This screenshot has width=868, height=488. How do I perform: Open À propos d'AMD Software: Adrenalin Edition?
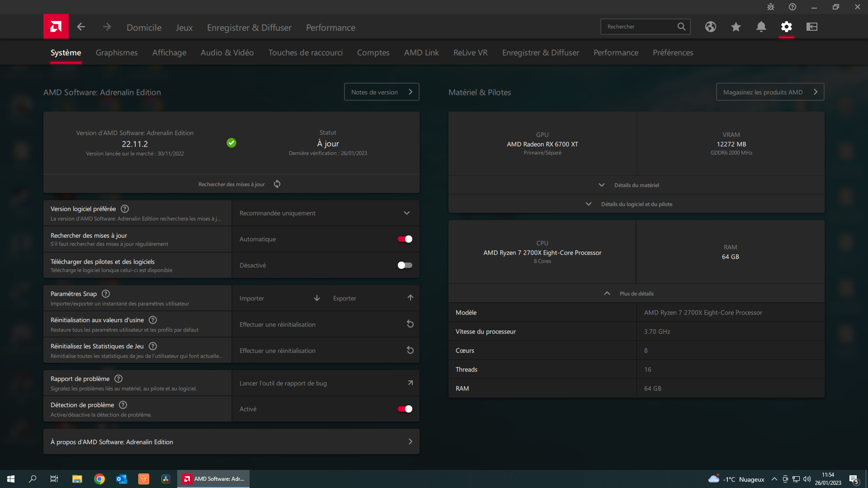click(x=231, y=441)
